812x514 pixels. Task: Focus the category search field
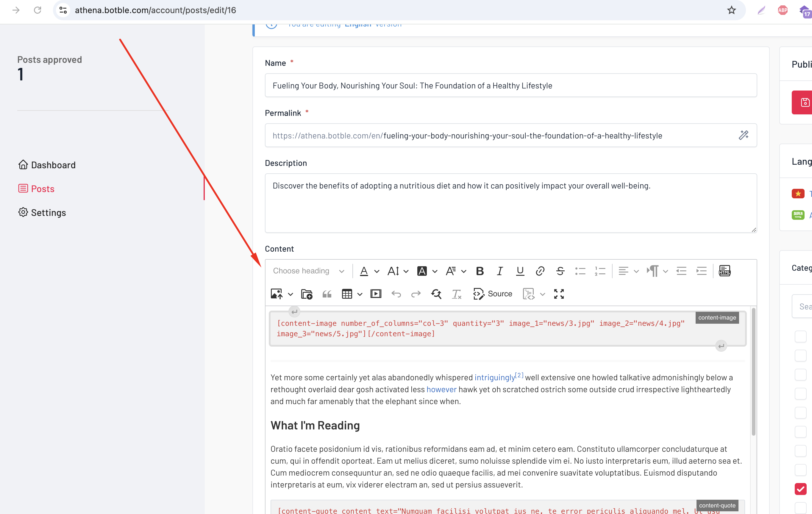click(802, 306)
